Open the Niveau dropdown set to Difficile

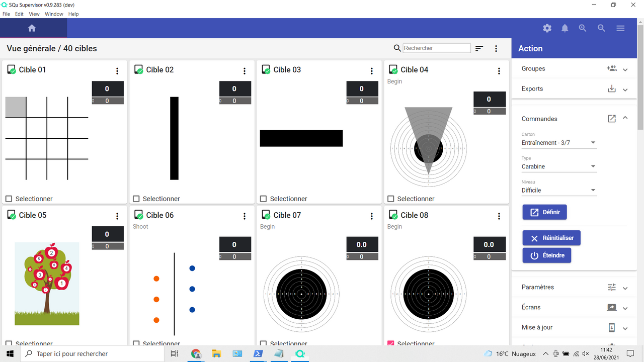click(558, 190)
